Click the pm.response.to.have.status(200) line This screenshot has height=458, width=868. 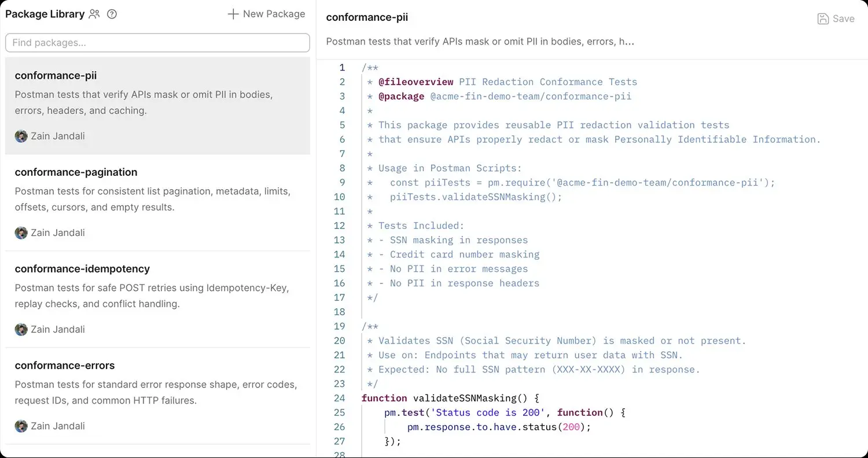click(x=499, y=427)
